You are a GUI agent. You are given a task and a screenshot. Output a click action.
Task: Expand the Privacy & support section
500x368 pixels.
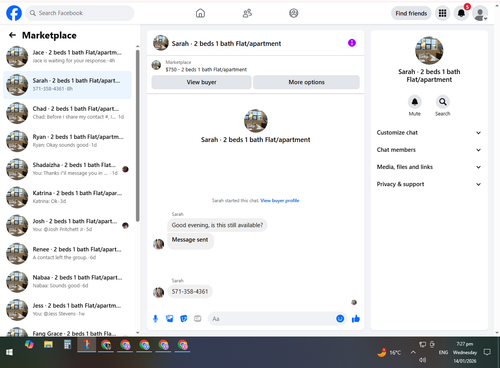click(x=429, y=184)
